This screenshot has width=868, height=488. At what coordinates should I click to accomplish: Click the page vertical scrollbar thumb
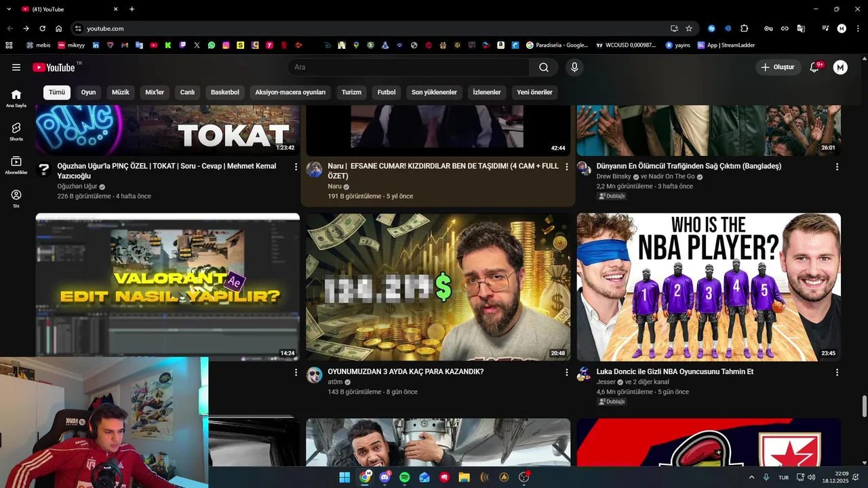tap(864, 407)
